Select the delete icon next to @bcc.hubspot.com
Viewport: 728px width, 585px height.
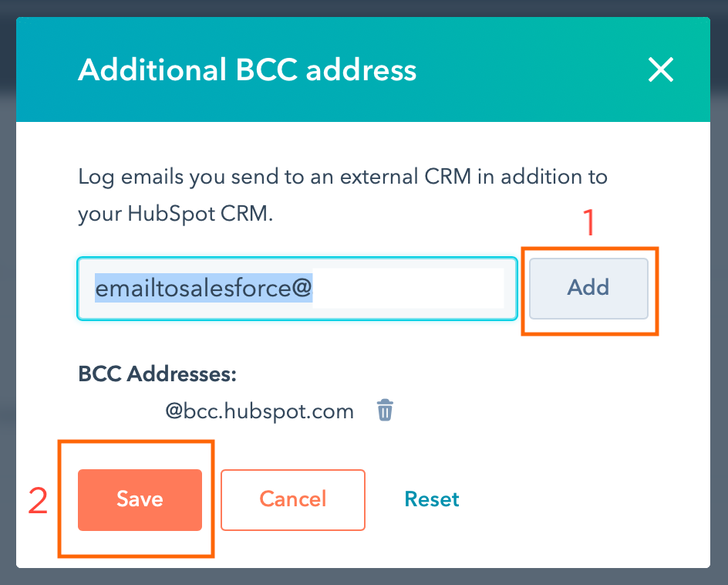point(385,411)
